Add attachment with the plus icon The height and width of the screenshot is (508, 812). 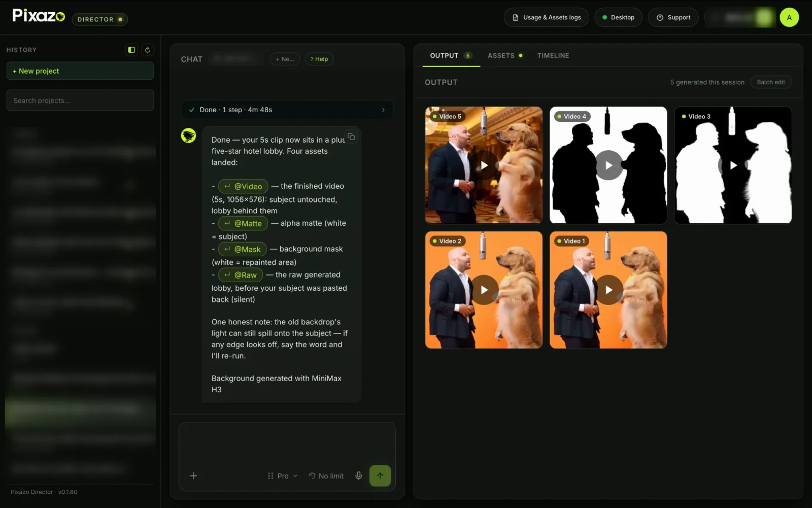point(193,476)
